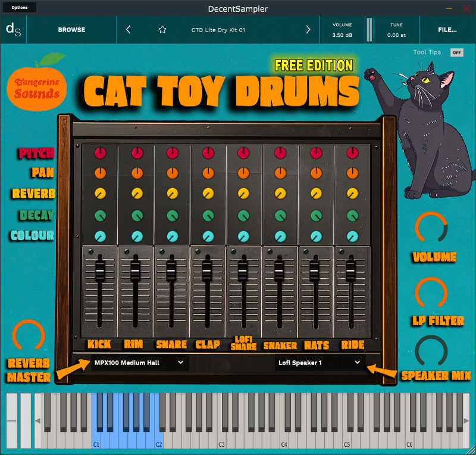Go to next preset arrow

(308, 30)
